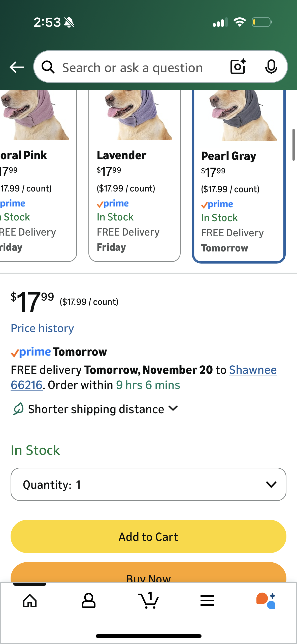The height and width of the screenshot is (644, 297).
Task: Go to Home tab in bottom bar
Action: pos(30,600)
